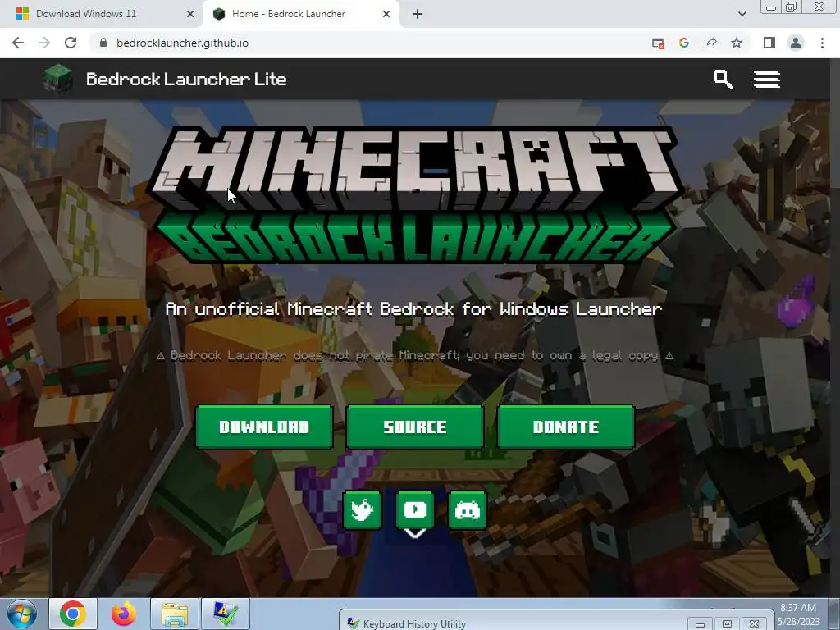
Task: Open a new browser tab
Action: pyautogui.click(x=418, y=14)
